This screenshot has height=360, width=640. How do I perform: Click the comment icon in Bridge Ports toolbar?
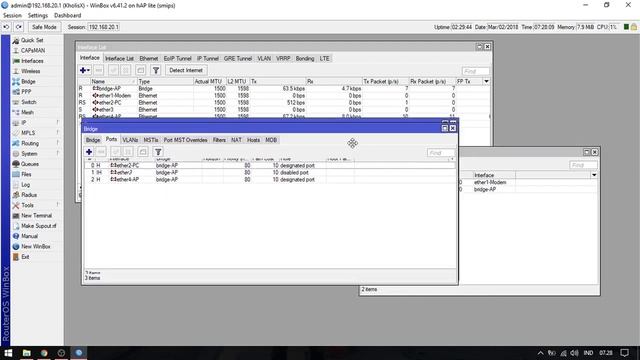pyautogui.click(x=142, y=152)
